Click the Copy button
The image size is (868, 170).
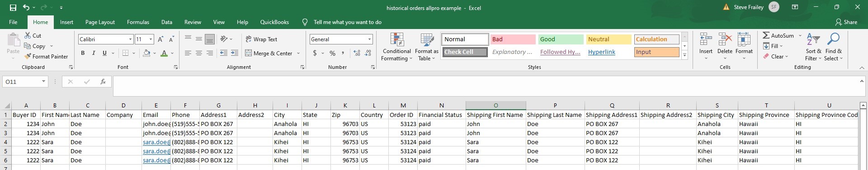pos(35,46)
